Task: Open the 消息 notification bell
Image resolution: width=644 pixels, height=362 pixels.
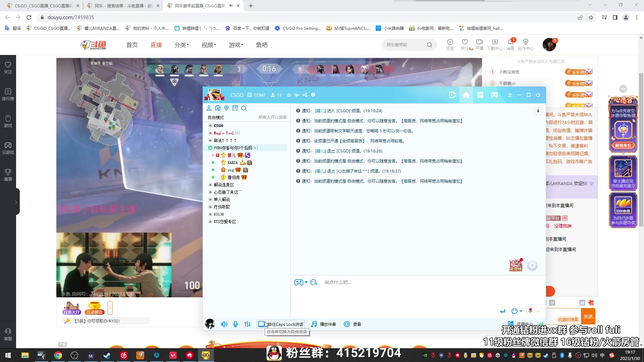Action: (x=510, y=44)
